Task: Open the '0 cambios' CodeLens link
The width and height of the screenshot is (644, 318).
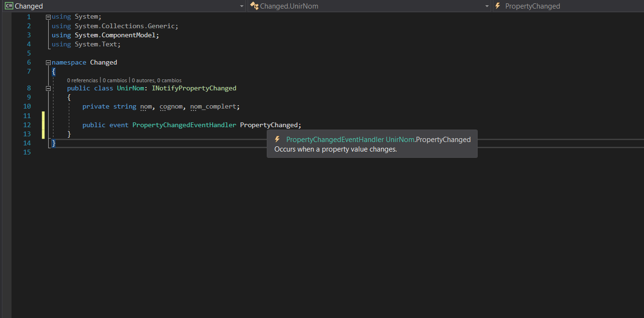Action: tap(115, 80)
